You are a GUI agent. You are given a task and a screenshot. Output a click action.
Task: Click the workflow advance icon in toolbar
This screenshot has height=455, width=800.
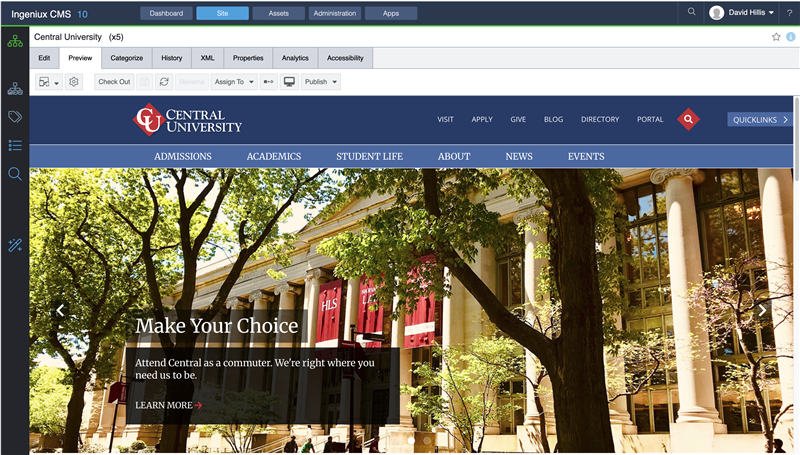pos(268,82)
